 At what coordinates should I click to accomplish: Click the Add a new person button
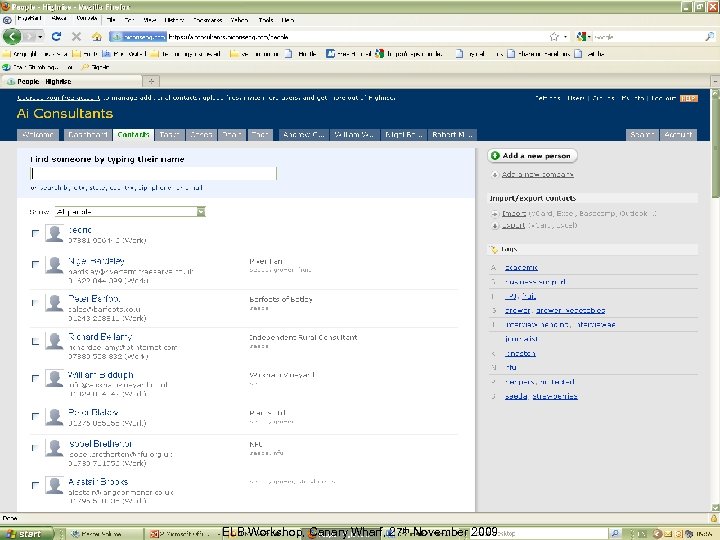(x=532, y=156)
